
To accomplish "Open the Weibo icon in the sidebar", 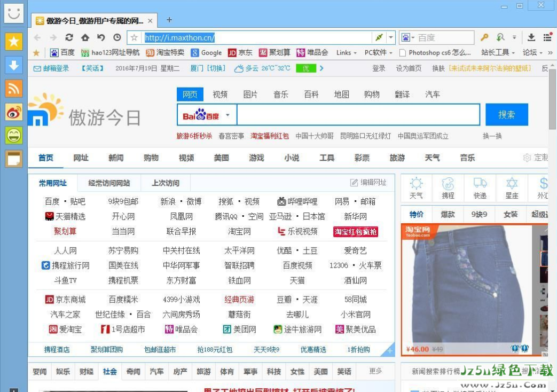I will tap(14, 112).
